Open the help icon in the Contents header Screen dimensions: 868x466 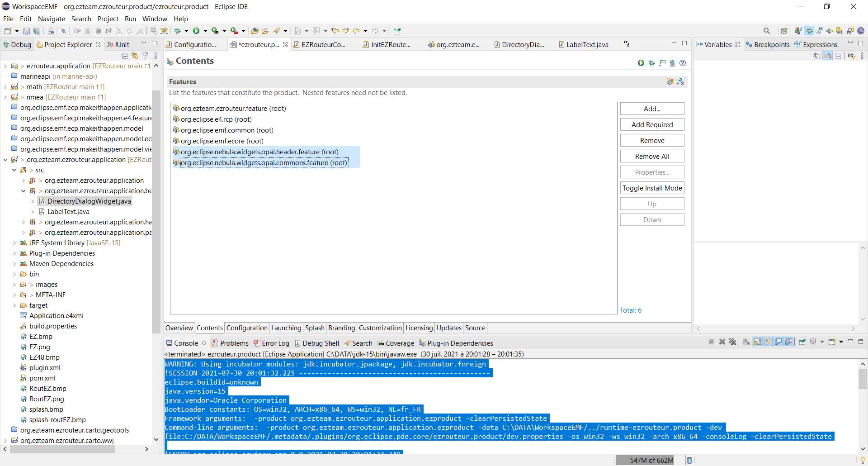coord(683,63)
